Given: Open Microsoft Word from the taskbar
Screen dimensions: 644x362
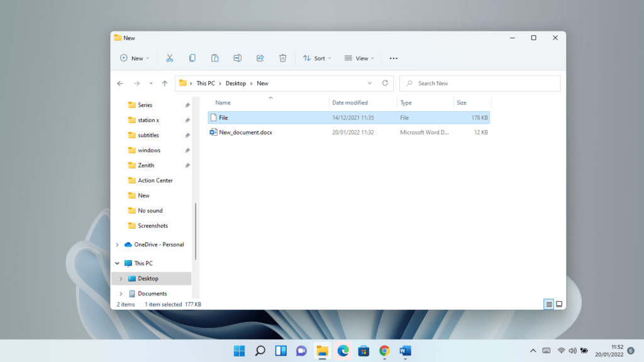Looking at the screenshot, I should 404,351.
